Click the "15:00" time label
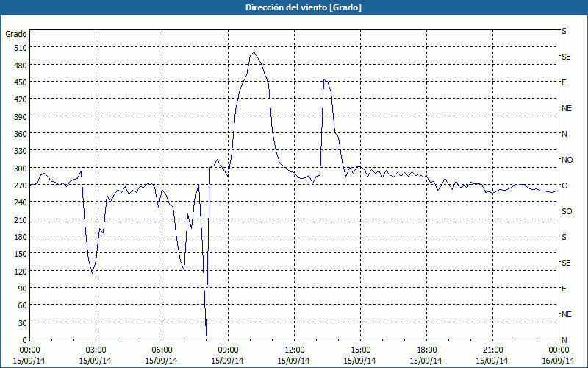 pyautogui.click(x=360, y=350)
